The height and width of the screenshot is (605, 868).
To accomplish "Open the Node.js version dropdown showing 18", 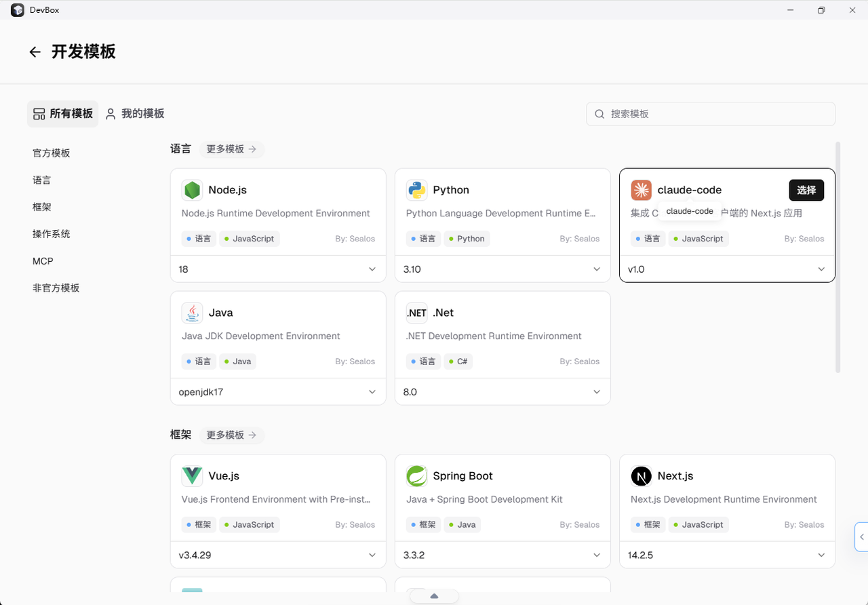I will [278, 269].
